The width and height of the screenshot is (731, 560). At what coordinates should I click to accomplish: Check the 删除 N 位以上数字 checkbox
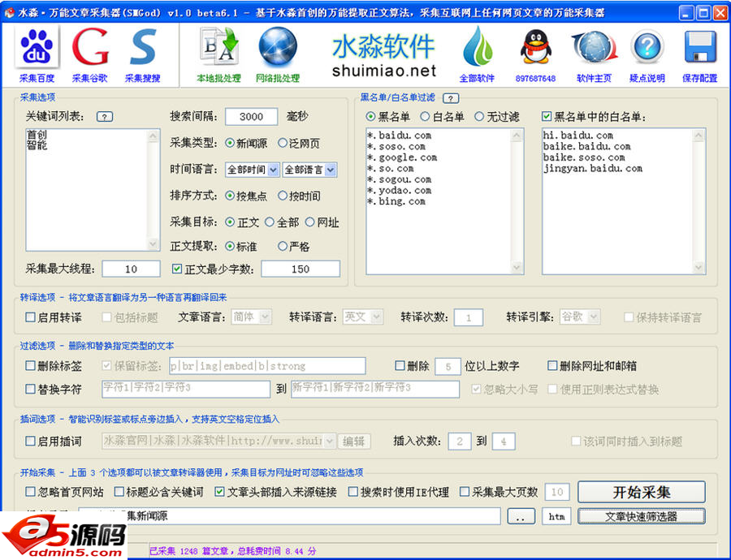[x=400, y=366]
